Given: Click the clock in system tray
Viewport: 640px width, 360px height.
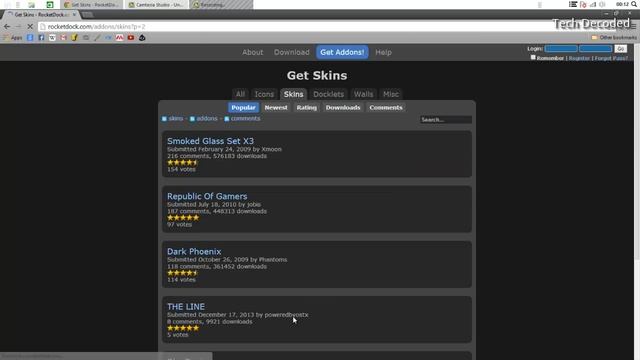Looking at the screenshot, I should (622, 4).
